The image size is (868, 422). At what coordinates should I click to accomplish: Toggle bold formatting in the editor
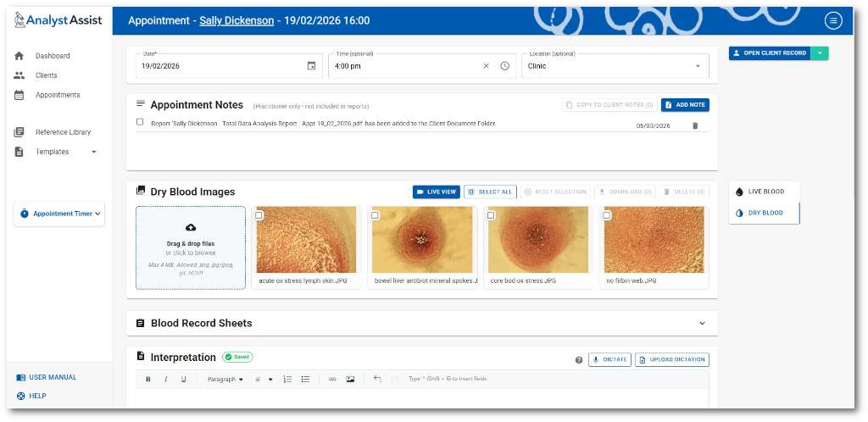pos(147,380)
